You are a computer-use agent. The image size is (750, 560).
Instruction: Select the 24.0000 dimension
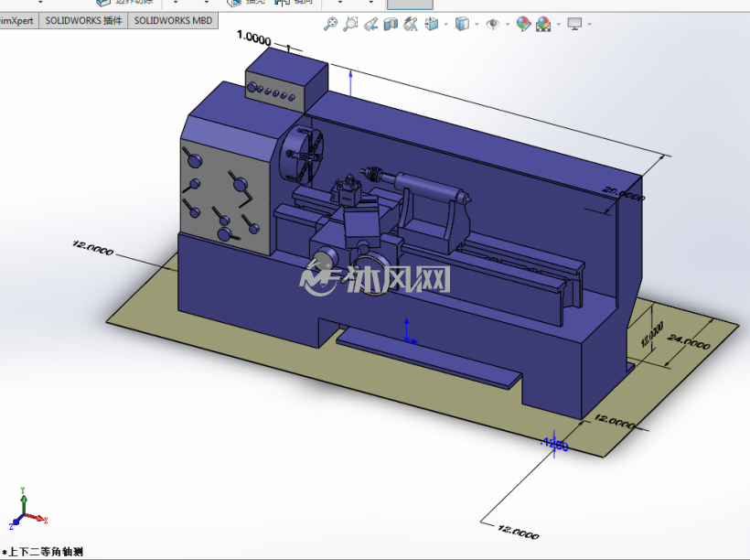tap(689, 341)
